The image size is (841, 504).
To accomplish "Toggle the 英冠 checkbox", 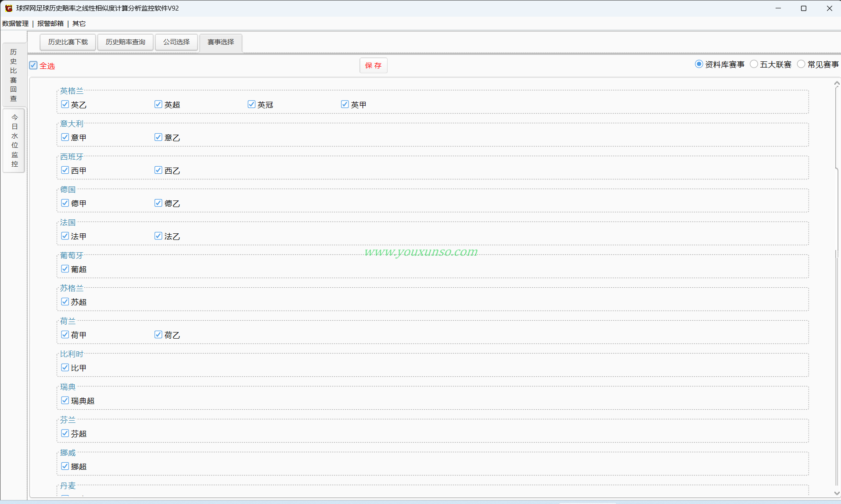I will (252, 104).
